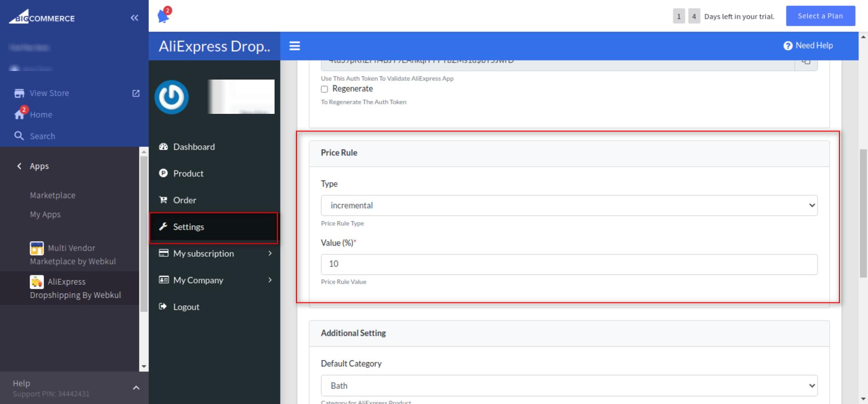Click the Multi Vendor Marketplace app icon
This screenshot has height=404, width=868.
pyautogui.click(x=37, y=248)
